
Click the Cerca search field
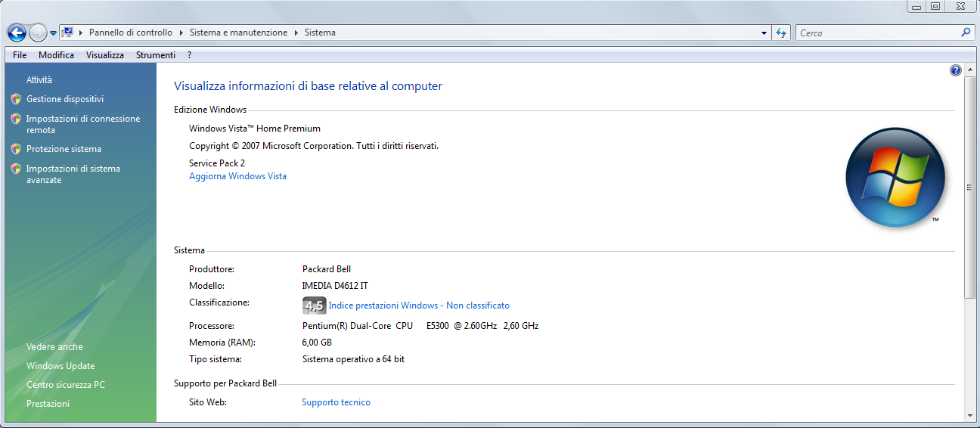877,33
